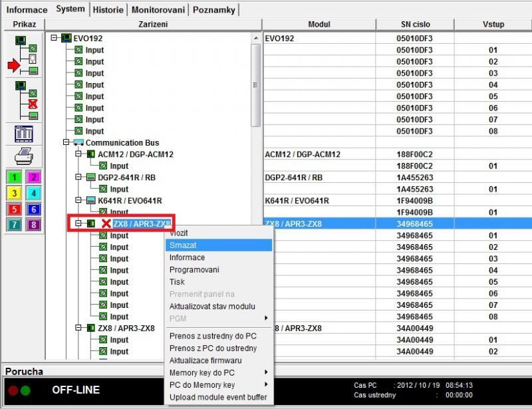Select the blue partition 6 button
This screenshot has height=409, width=532.
coord(33,209)
